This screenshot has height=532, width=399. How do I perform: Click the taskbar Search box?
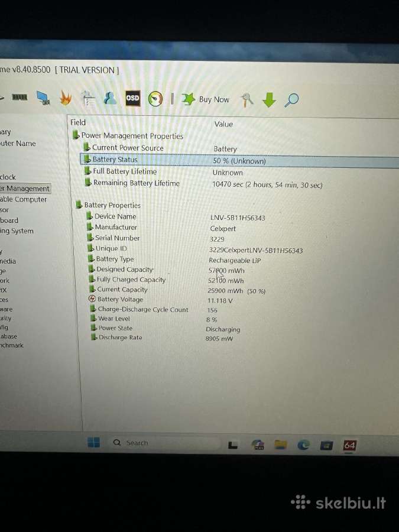pos(166,443)
